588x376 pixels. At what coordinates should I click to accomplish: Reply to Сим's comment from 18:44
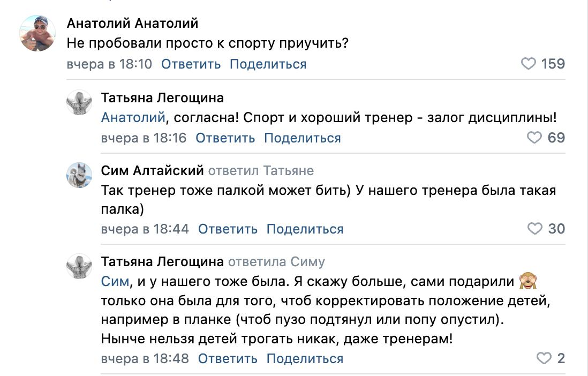[228, 229]
